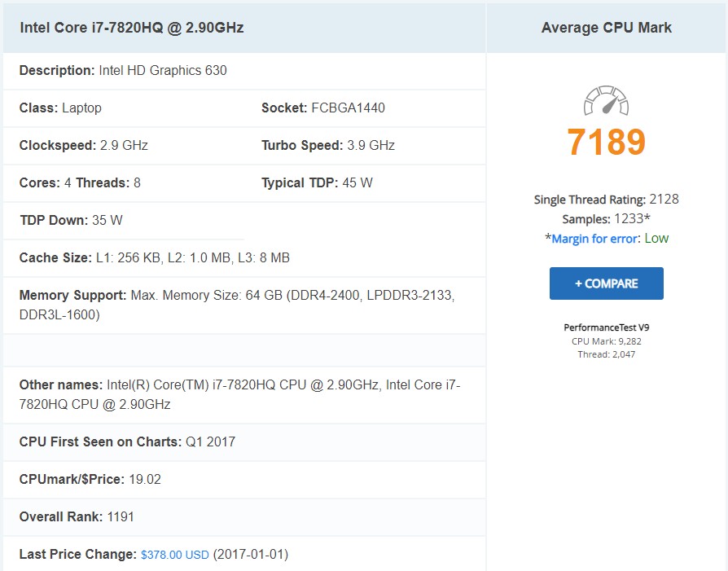Select the Single Thread Rating value 2128
Screen dimensions: 728x571
[x=664, y=200]
